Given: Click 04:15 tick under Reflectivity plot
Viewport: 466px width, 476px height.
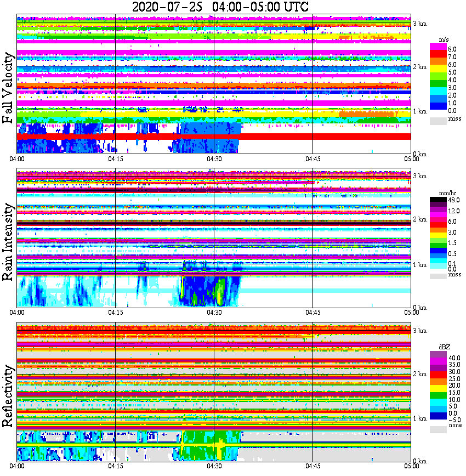Looking at the screenshot, I should tap(116, 466).
